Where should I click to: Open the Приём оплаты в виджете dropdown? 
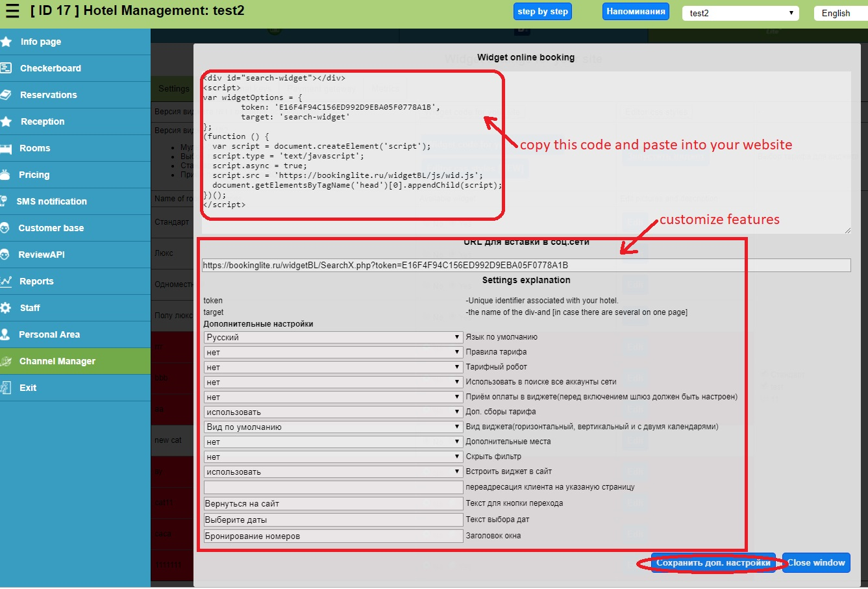[x=333, y=397]
